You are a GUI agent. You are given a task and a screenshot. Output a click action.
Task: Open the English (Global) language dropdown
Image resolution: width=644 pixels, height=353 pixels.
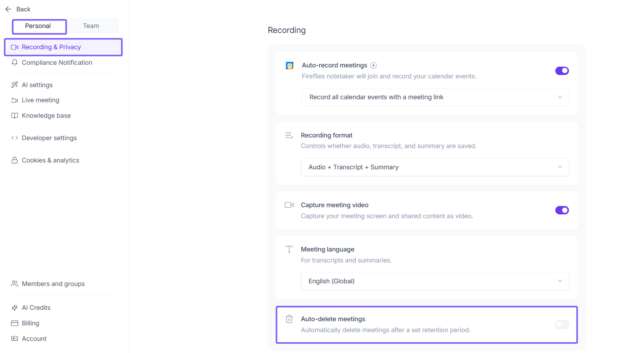435,281
